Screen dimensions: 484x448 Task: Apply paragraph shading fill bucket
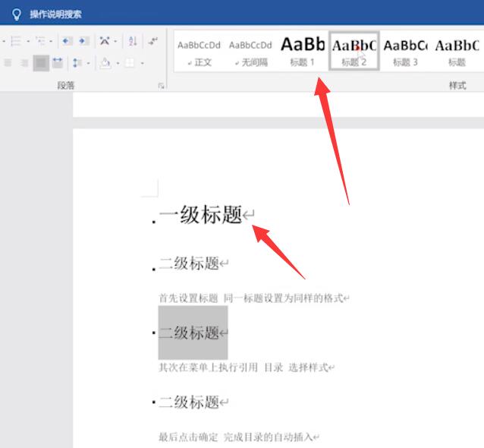(x=105, y=63)
